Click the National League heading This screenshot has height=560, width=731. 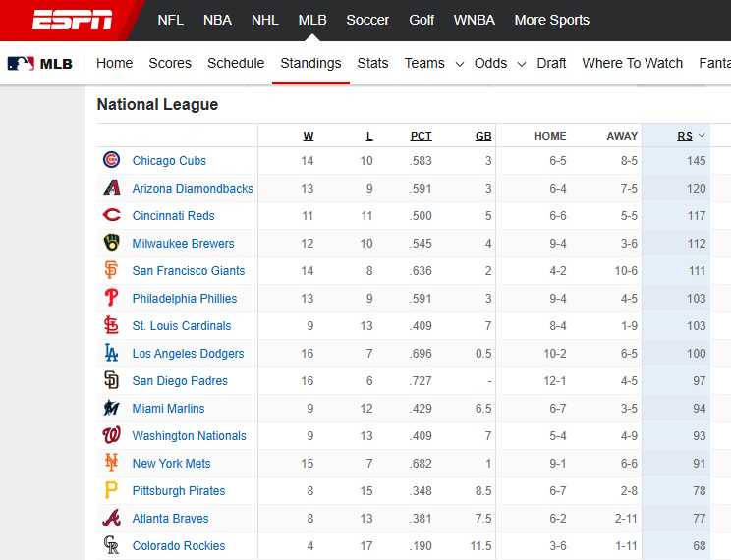157,104
